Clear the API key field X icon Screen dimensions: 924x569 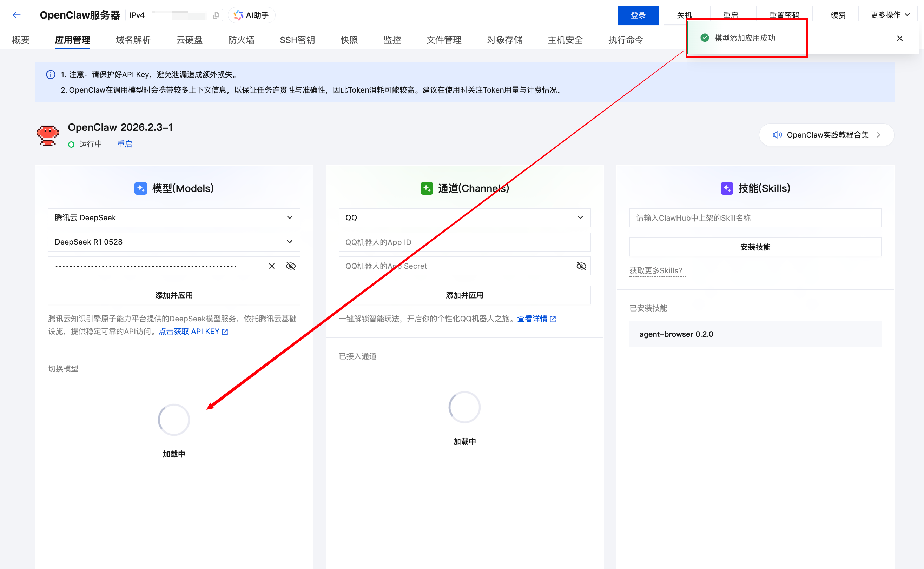pyautogui.click(x=272, y=266)
